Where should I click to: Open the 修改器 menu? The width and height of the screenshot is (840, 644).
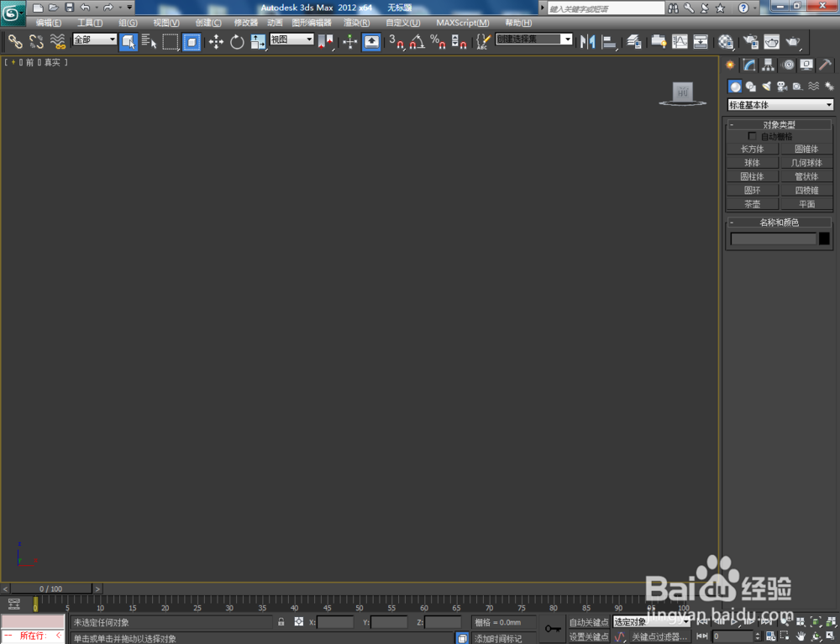[x=246, y=23]
